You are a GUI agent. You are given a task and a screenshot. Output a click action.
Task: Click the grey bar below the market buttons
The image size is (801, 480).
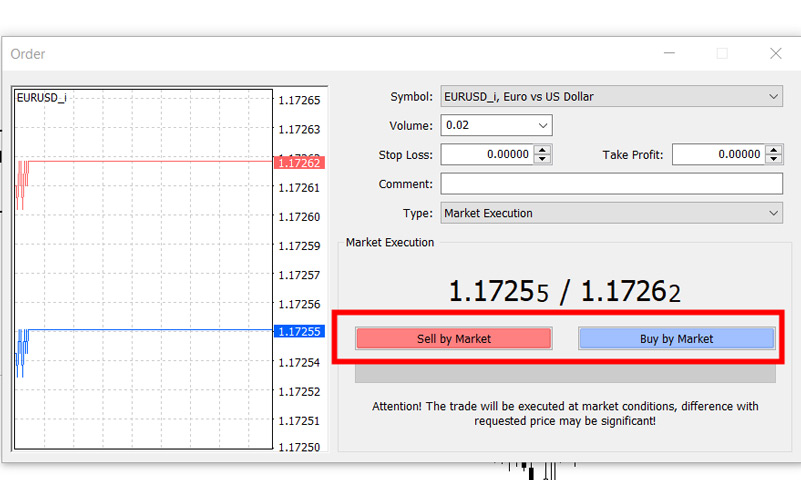pyautogui.click(x=565, y=373)
